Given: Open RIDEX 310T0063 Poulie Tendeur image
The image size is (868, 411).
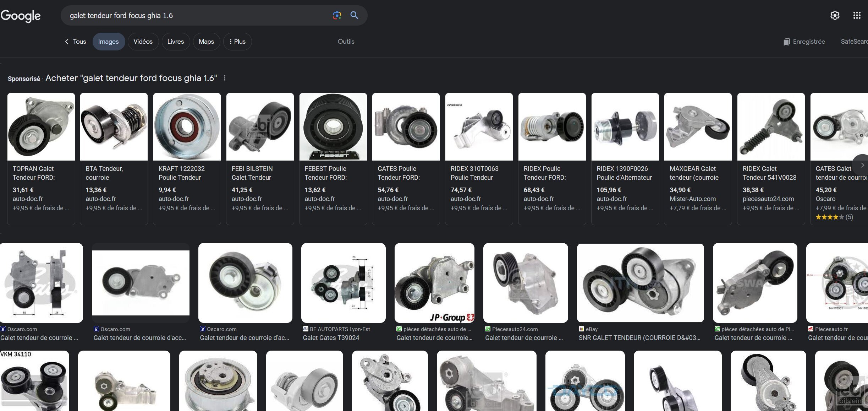Looking at the screenshot, I should point(479,127).
